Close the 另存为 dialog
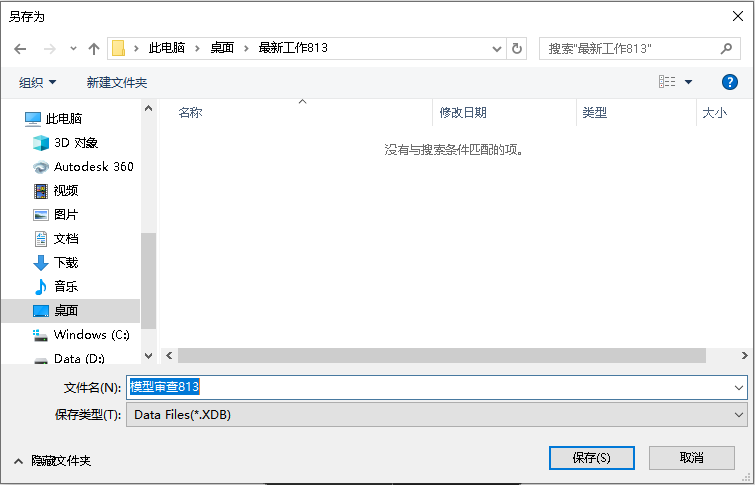This screenshot has width=755, height=485. pyautogui.click(x=738, y=16)
